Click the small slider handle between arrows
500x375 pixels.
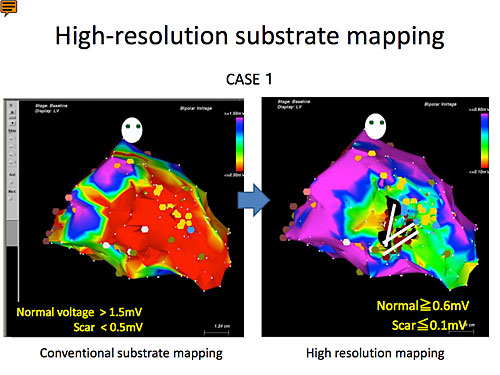(12, 118)
